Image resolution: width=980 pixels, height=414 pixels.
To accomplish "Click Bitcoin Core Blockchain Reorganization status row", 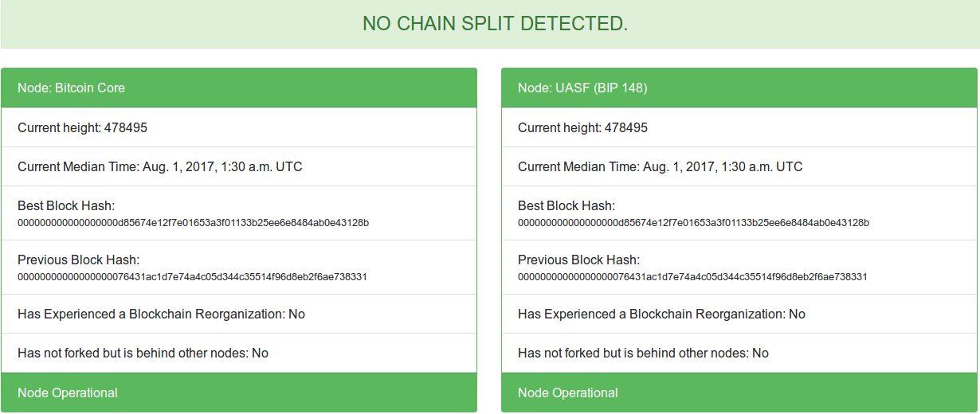I will pyautogui.click(x=162, y=314).
